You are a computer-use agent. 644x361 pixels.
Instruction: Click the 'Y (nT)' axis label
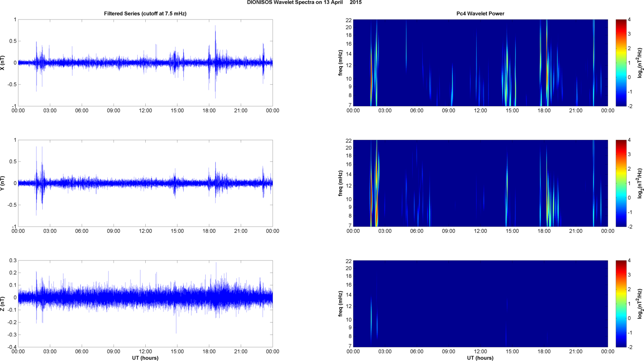(3, 183)
